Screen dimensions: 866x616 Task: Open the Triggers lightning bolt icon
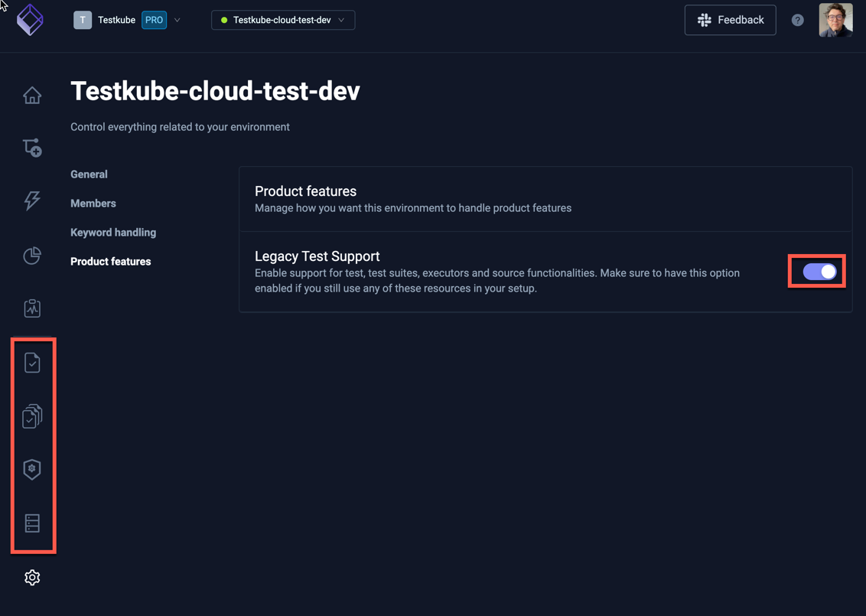click(x=32, y=200)
